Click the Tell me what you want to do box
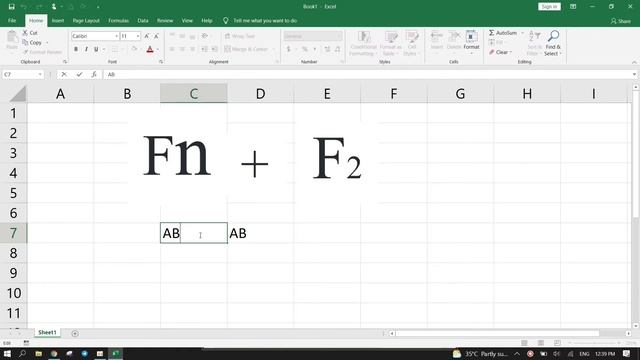The width and height of the screenshot is (640, 360). pyautogui.click(x=260, y=20)
